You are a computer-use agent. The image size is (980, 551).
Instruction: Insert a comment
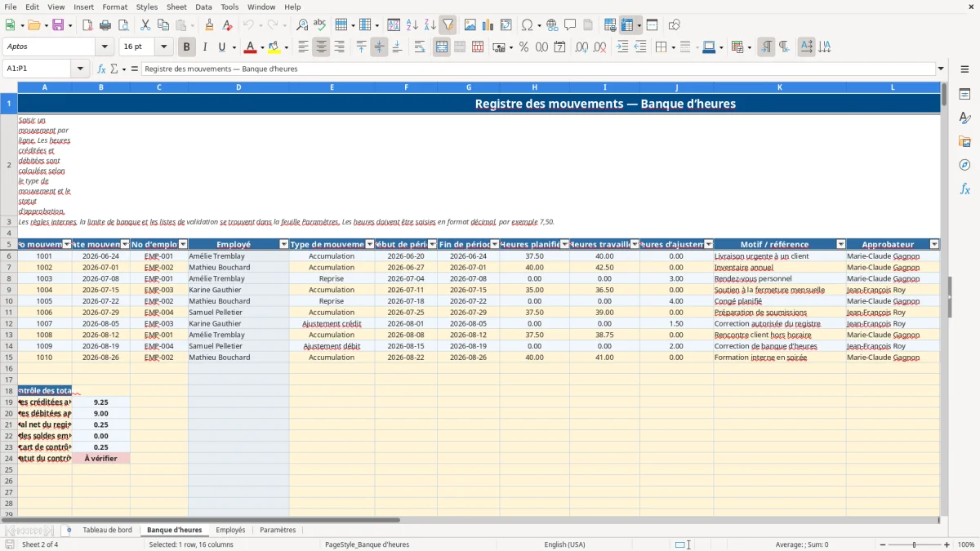click(570, 25)
